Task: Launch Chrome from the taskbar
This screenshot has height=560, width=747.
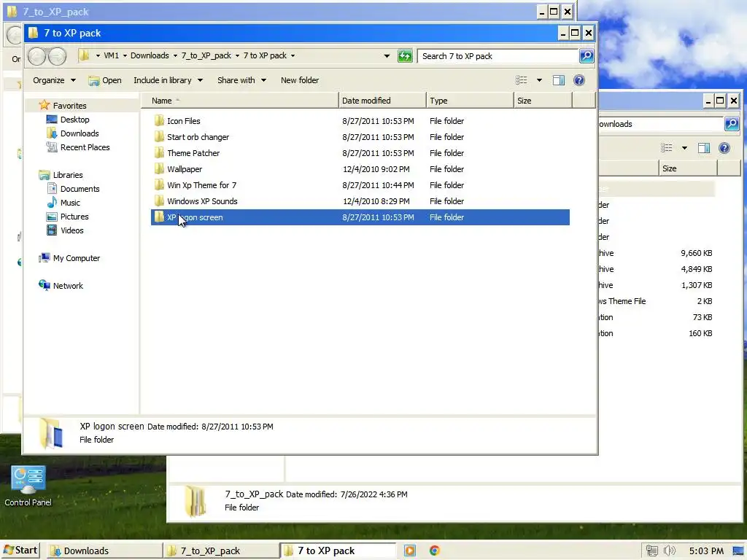Action: (434, 551)
